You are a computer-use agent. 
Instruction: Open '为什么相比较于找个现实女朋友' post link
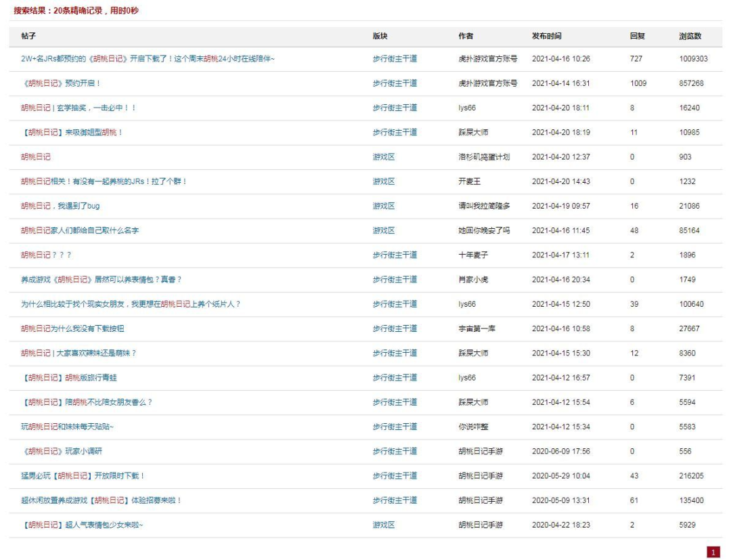(x=131, y=305)
